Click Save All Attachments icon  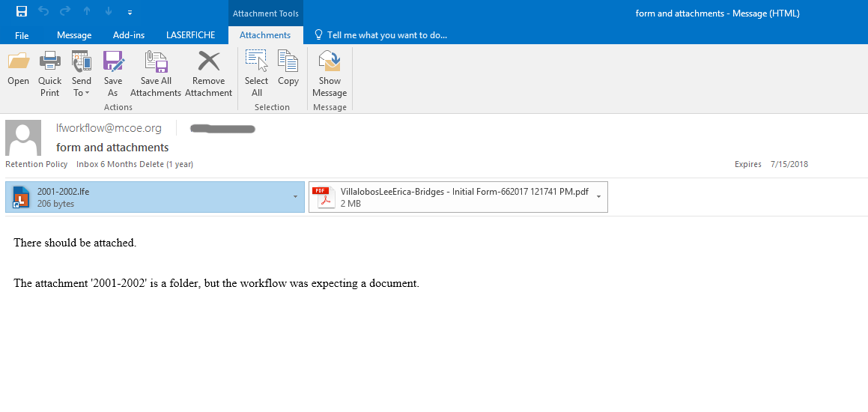(156, 62)
